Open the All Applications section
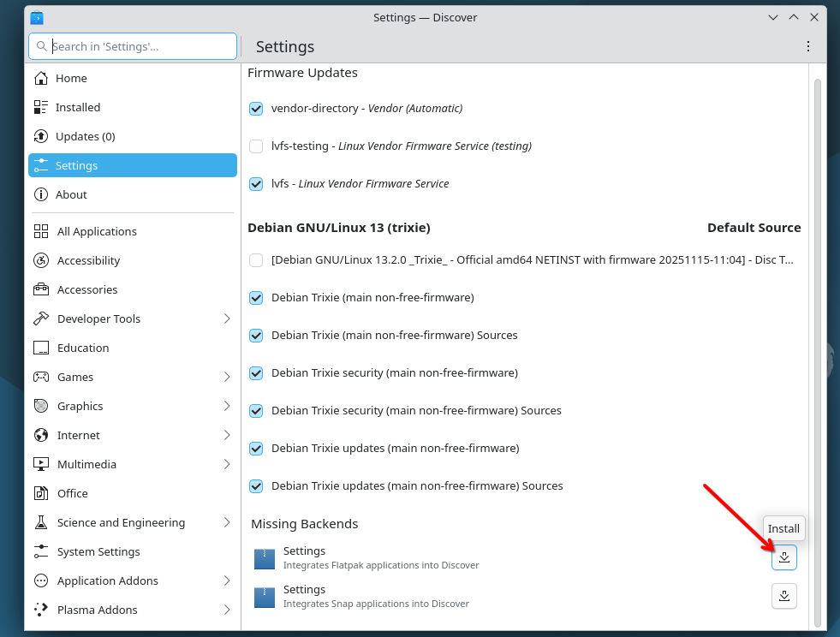This screenshot has width=840, height=637. (x=96, y=231)
